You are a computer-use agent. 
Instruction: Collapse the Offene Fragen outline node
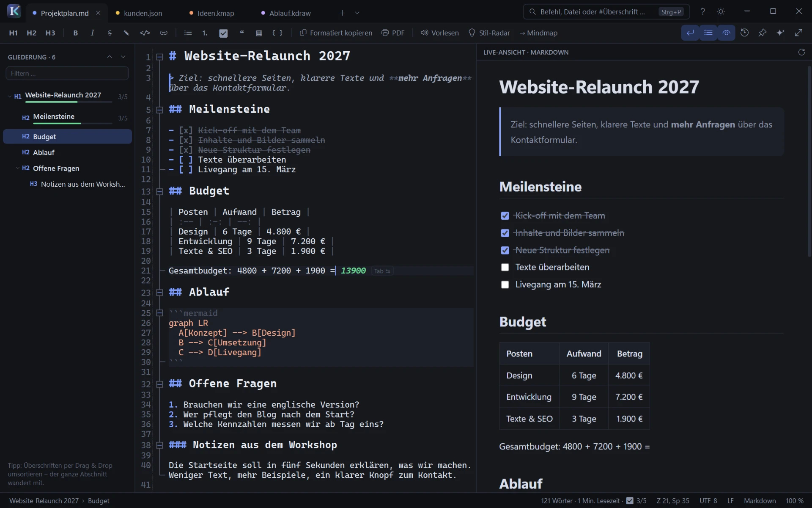tap(17, 168)
